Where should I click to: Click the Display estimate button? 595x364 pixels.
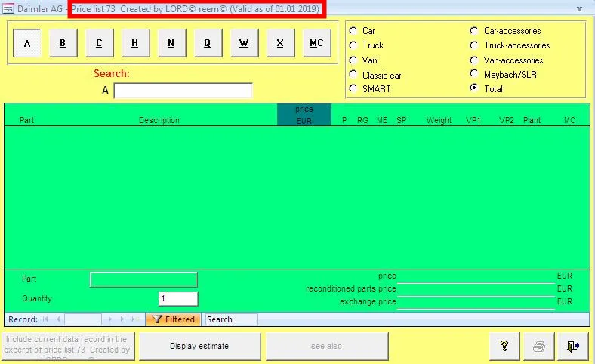[x=199, y=346]
